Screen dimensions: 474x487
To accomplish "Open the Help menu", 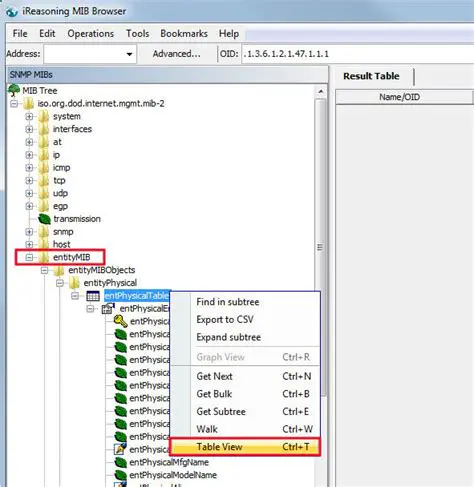I will pos(229,34).
